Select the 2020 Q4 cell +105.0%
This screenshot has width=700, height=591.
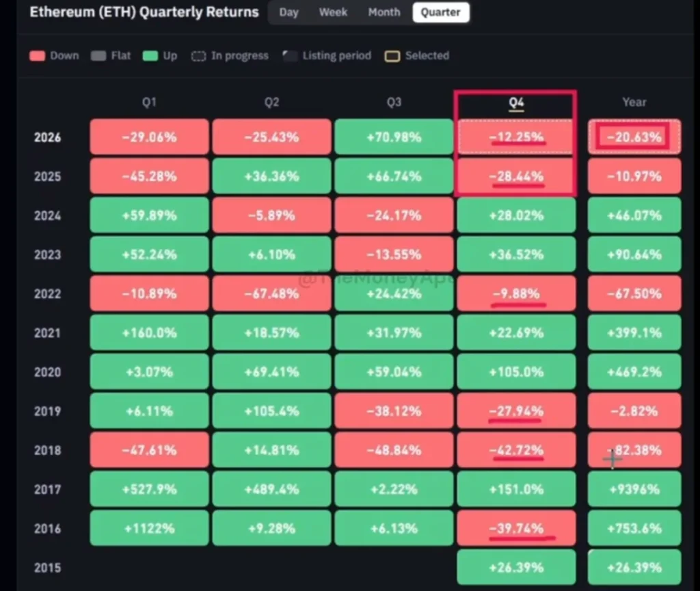coord(516,371)
